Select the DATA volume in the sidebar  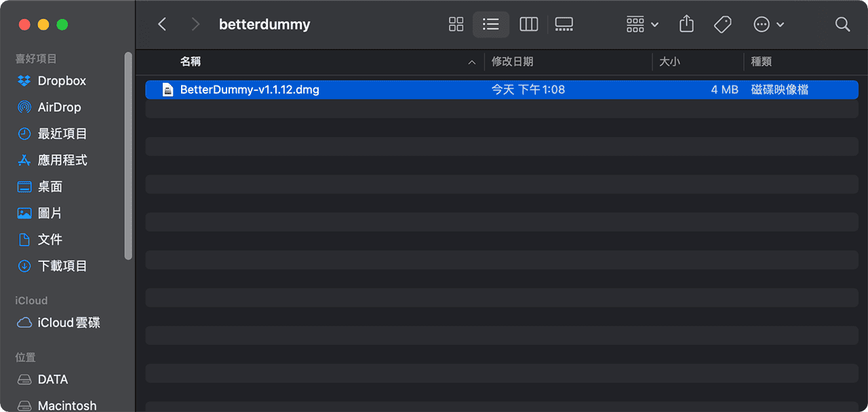click(54, 379)
